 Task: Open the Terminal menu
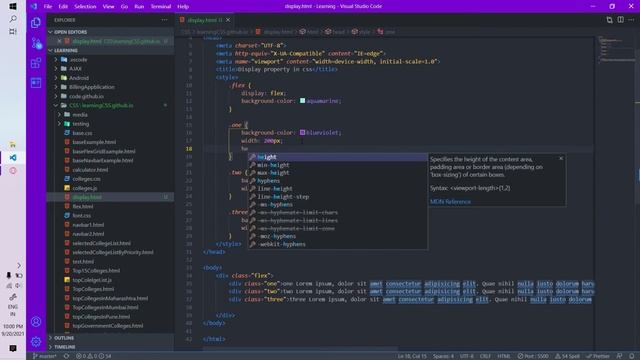coord(160,7)
